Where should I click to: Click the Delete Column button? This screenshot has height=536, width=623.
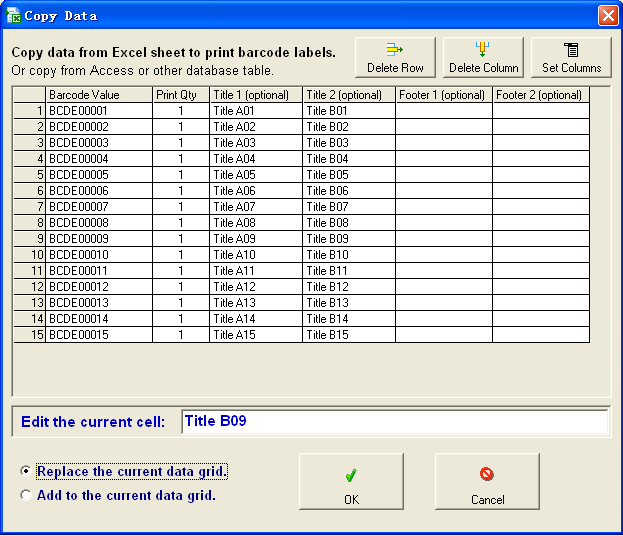pyautogui.click(x=483, y=58)
